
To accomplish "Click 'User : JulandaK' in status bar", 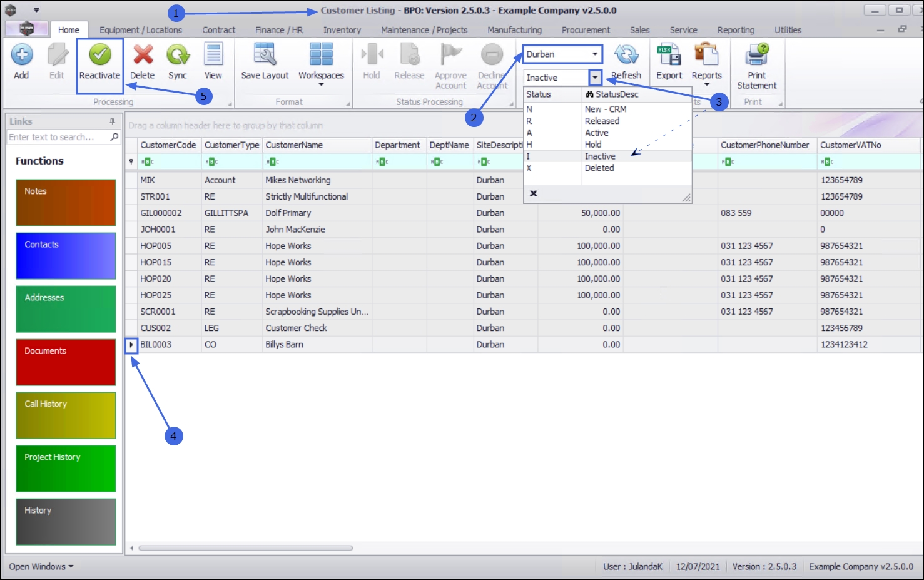I will pyautogui.click(x=632, y=567).
